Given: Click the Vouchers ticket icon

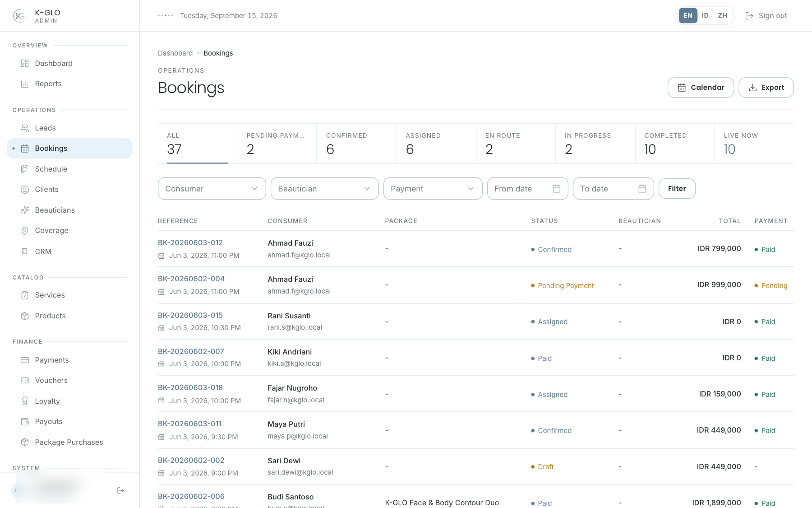Looking at the screenshot, I should [25, 381].
